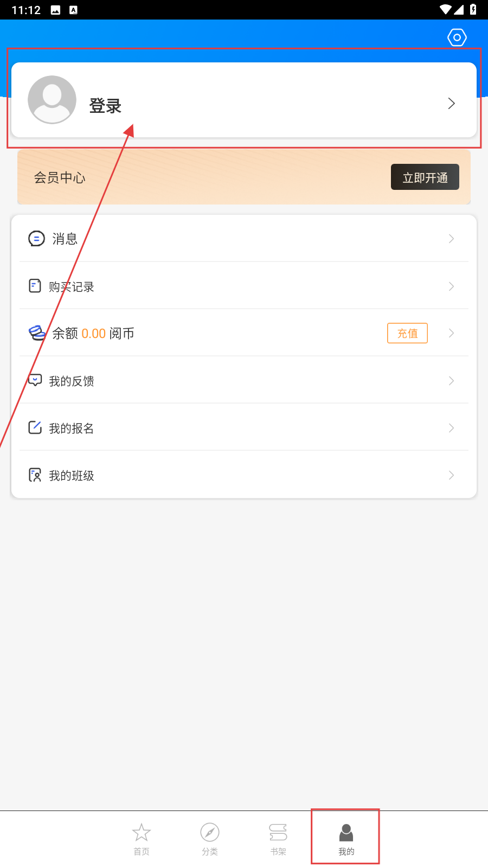The width and height of the screenshot is (488, 868).
Task: Tap the chevron beside 消息
Action: point(451,239)
